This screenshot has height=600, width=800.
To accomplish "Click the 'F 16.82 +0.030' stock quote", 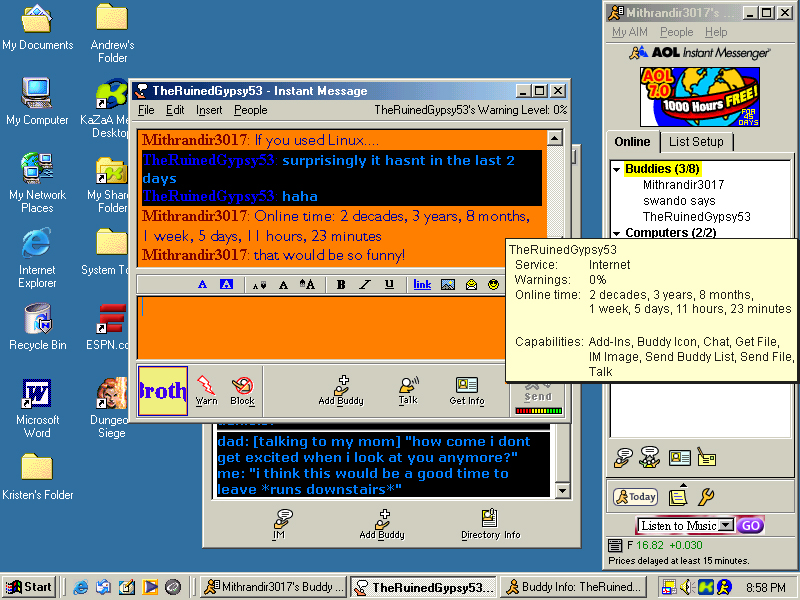I will click(665, 545).
